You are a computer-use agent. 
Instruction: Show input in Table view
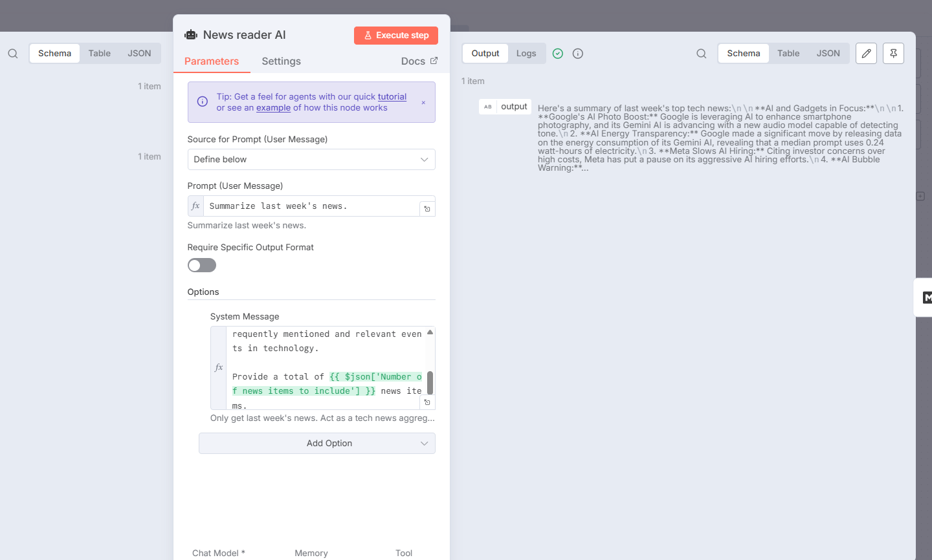100,54
